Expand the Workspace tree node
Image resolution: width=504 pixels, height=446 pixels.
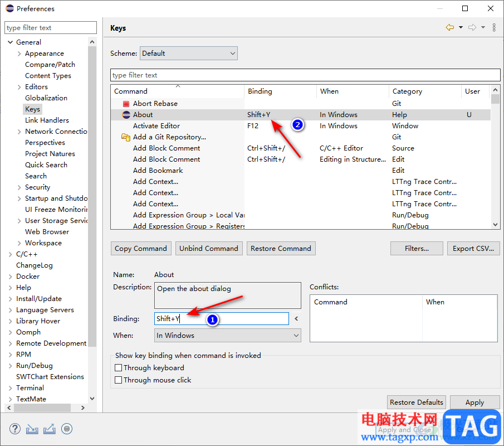[19, 243]
